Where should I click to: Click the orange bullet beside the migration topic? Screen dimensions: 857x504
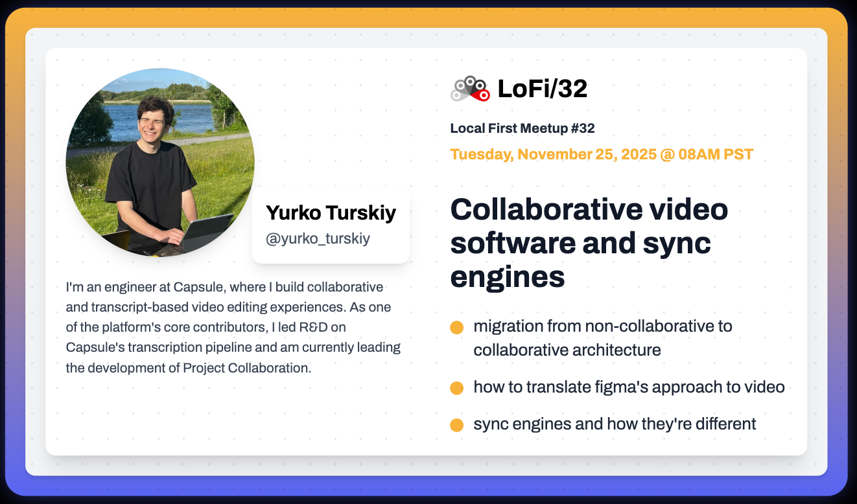point(456,327)
